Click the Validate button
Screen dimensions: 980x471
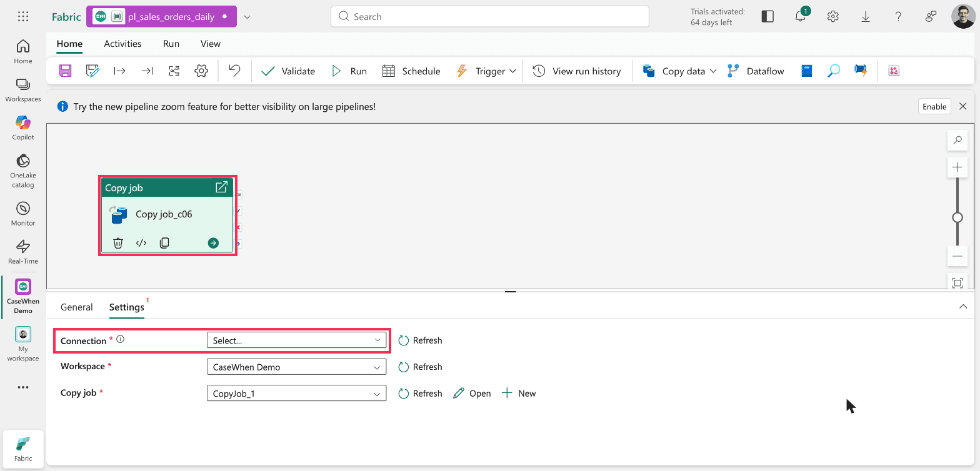click(288, 71)
